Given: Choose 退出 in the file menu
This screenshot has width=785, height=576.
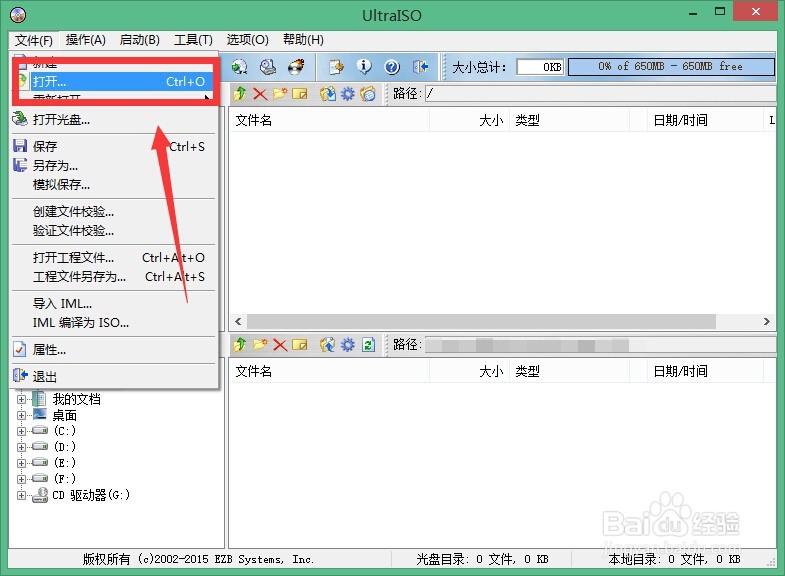Looking at the screenshot, I should [114, 376].
